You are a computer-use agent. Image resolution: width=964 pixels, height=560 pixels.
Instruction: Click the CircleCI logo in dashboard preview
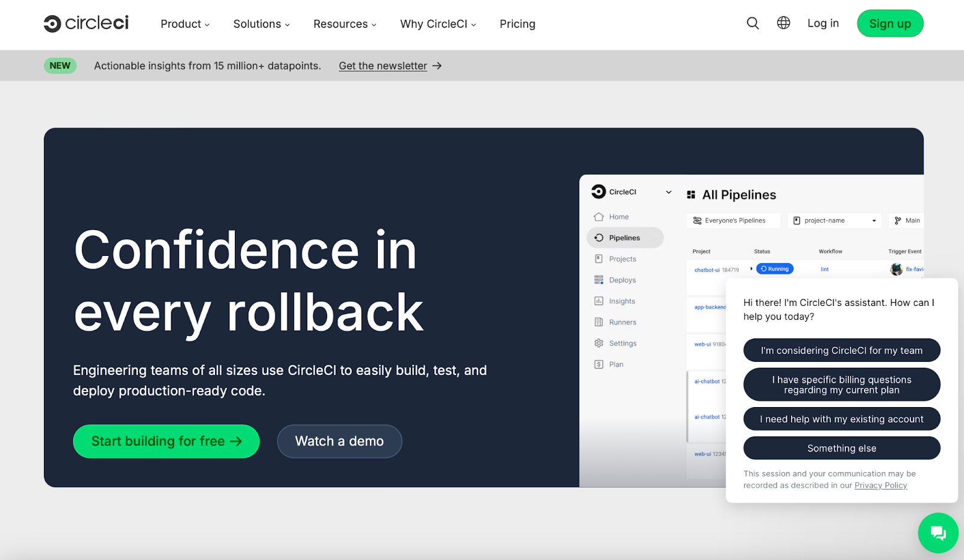pyautogui.click(x=598, y=191)
